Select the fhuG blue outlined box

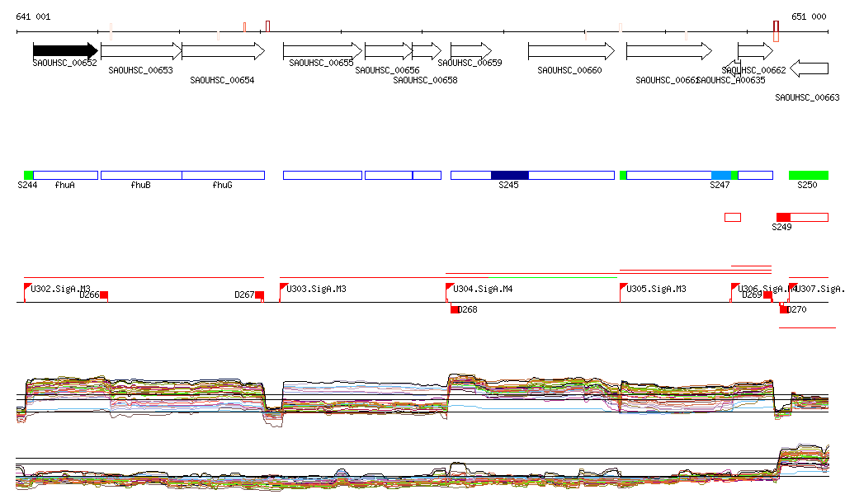click(223, 175)
